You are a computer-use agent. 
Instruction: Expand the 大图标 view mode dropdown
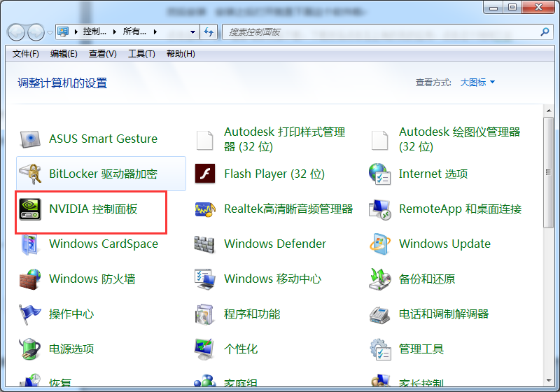[x=477, y=83]
